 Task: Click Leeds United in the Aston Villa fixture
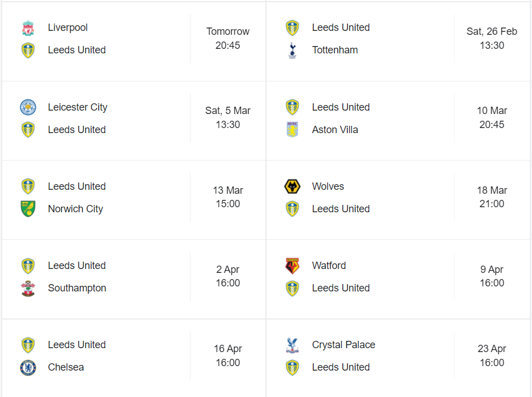pos(341,107)
